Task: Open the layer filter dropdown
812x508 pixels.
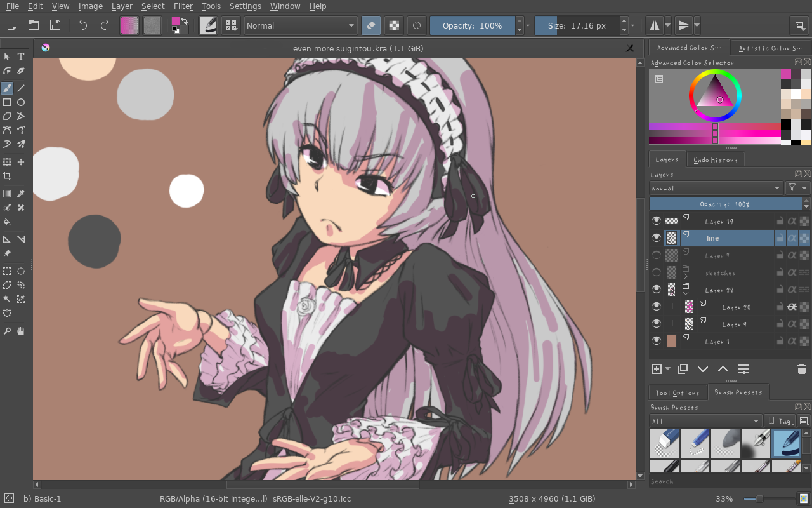Action: coord(797,188)
